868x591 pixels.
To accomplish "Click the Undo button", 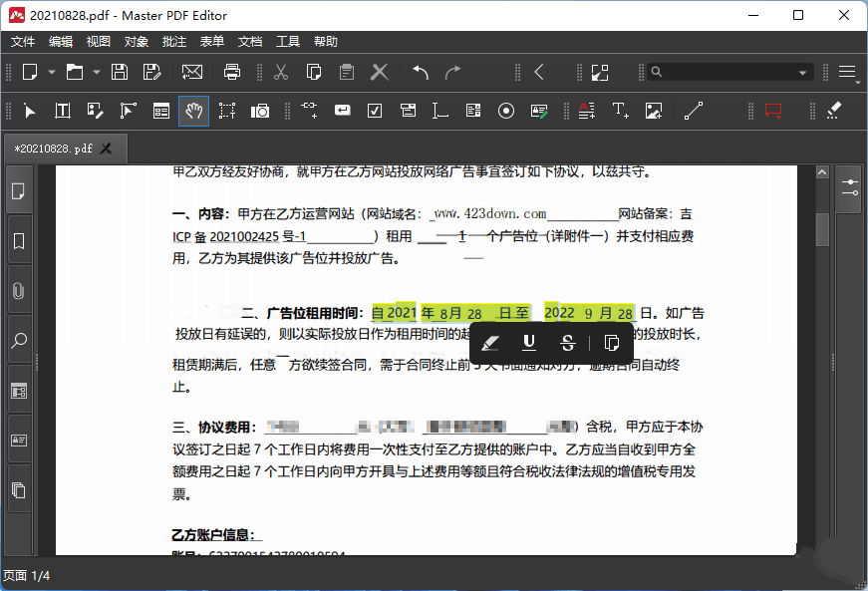I will [419, 72].
